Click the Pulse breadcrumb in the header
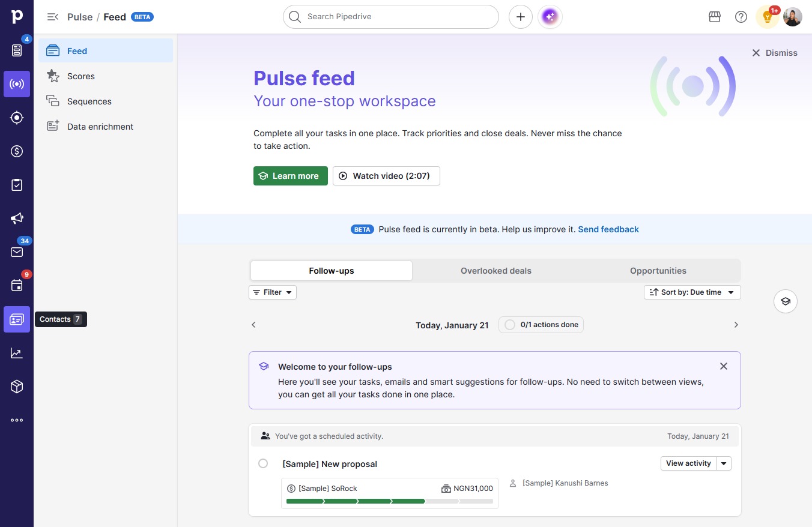 80,17
